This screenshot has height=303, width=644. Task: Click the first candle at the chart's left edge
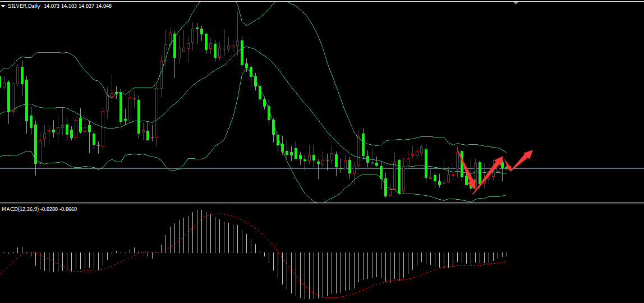point(3,85)
